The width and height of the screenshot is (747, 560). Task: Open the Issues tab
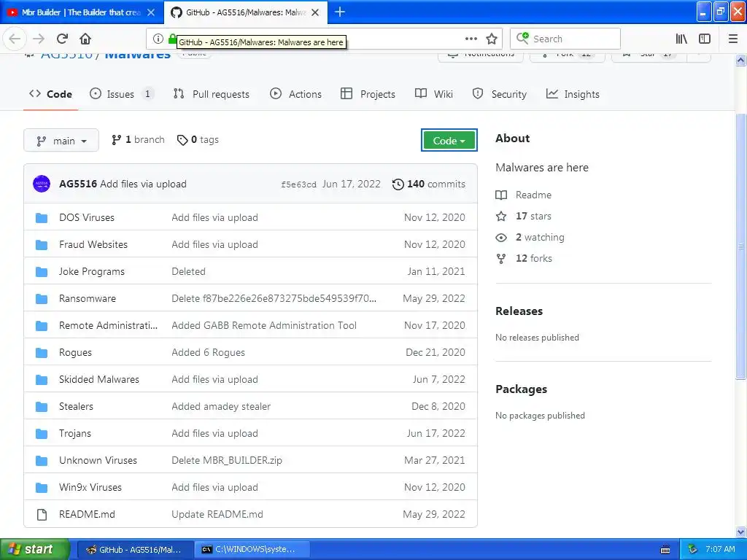pos(122,94)
